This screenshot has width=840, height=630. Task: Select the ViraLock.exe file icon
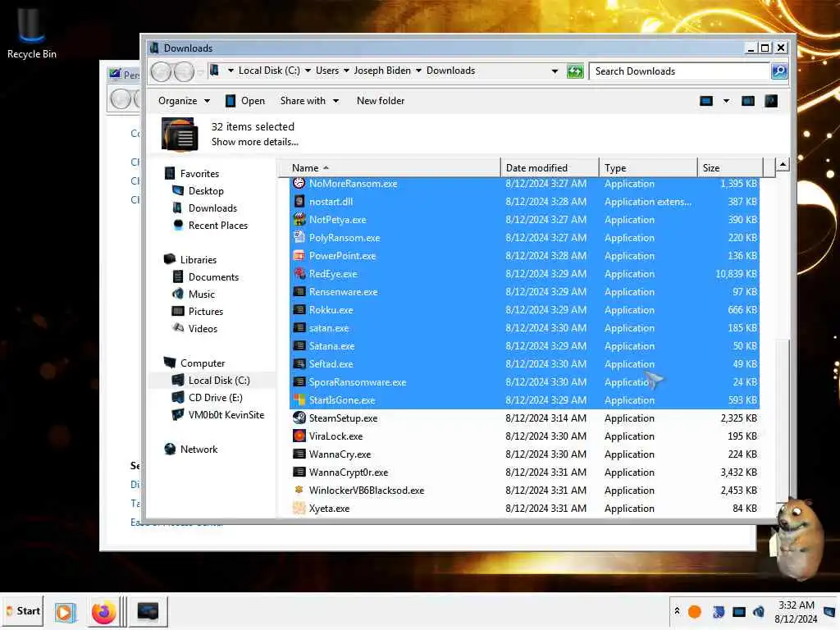[299, 436]
